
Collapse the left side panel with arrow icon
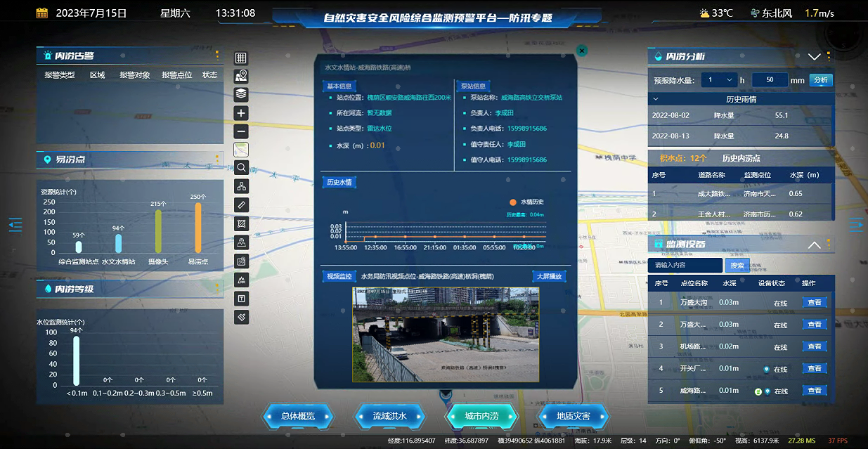click(x=15, y=224)
